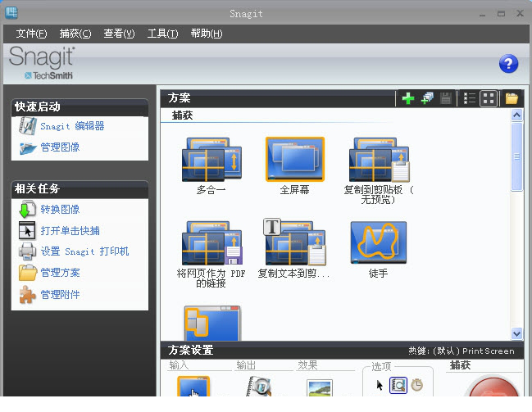The height and width of the screenshot is (412, 532).
Task: Toggle preview in editor option
Action: tap(398, 385)
